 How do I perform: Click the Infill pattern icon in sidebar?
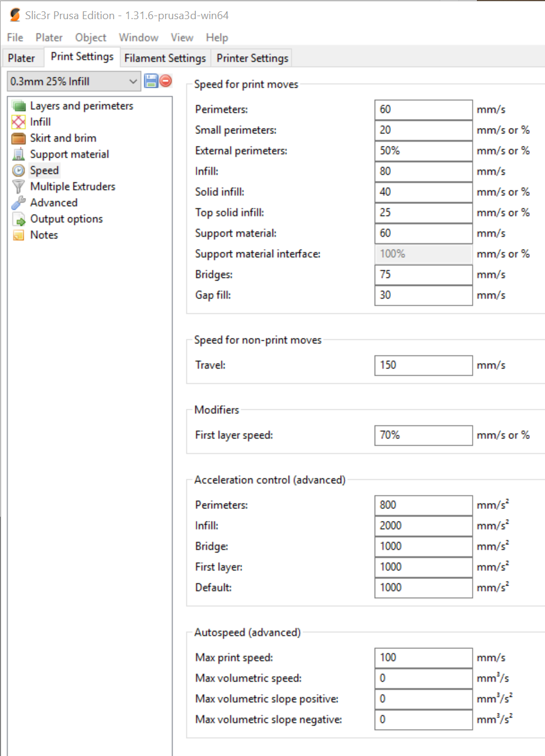point(19,122)
